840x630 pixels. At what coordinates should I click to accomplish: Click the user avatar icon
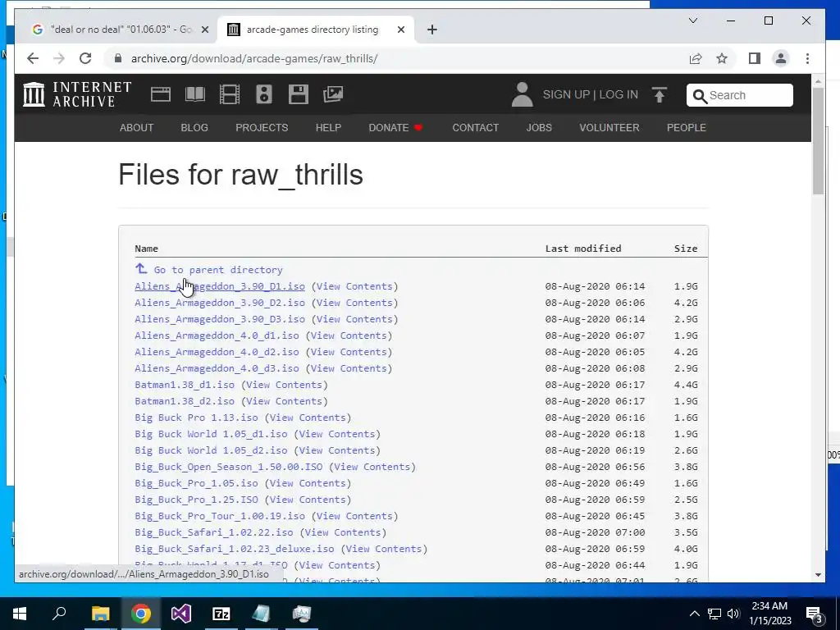point(523,95)
